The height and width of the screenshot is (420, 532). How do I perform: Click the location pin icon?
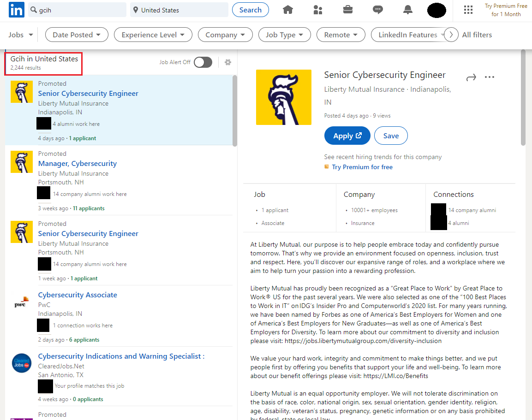tap(136, 10)
